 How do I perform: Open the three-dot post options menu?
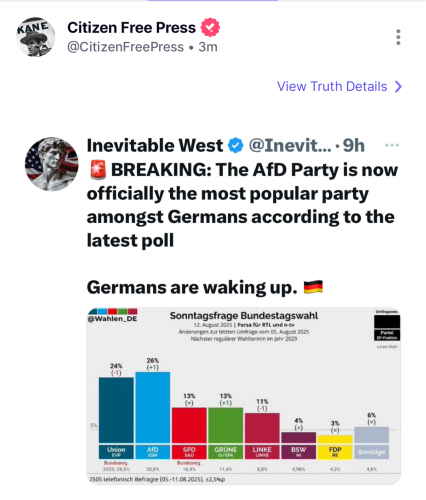point(398,37)
